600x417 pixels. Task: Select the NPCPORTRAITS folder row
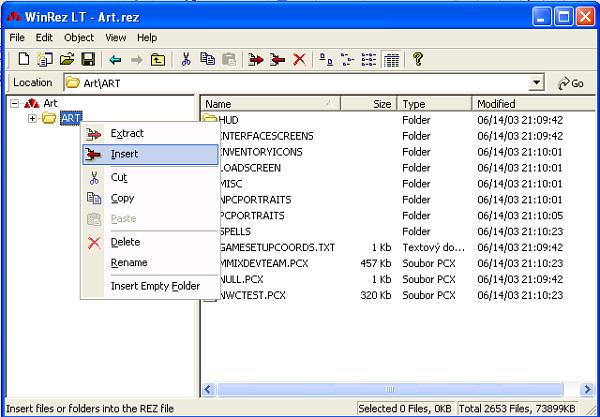(x=398, y=200)
